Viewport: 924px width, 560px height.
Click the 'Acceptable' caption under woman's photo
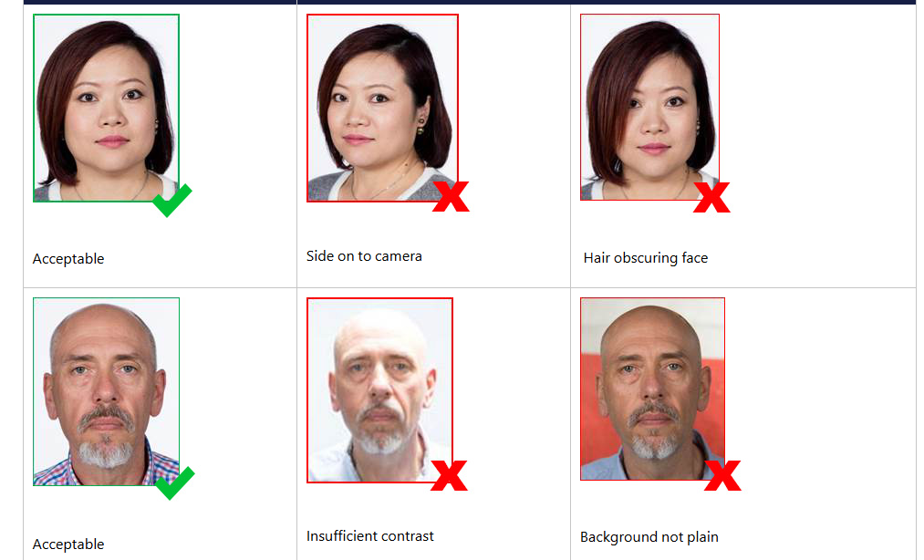[68, 259]
